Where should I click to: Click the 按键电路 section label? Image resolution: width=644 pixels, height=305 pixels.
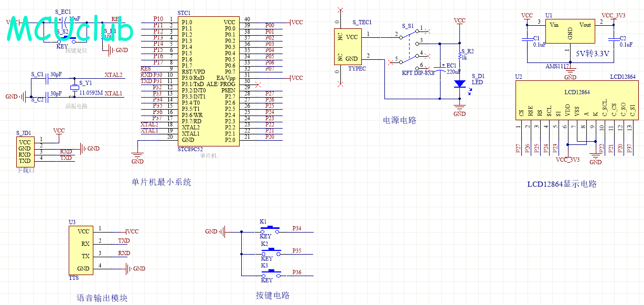click(273, 296)
